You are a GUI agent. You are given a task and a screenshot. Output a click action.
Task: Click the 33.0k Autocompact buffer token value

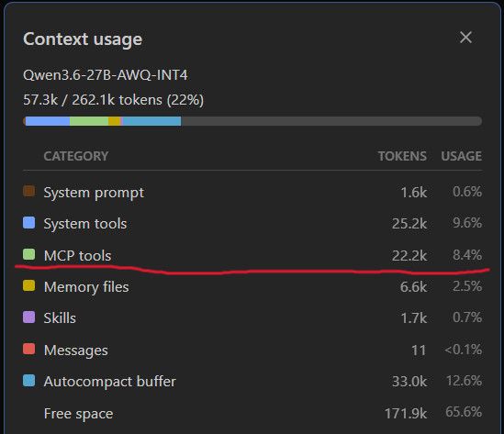409,382
